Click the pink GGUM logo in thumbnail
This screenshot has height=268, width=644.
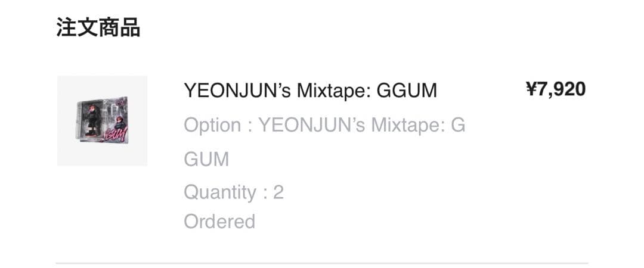pyautogui.click(x=117, y=135)
